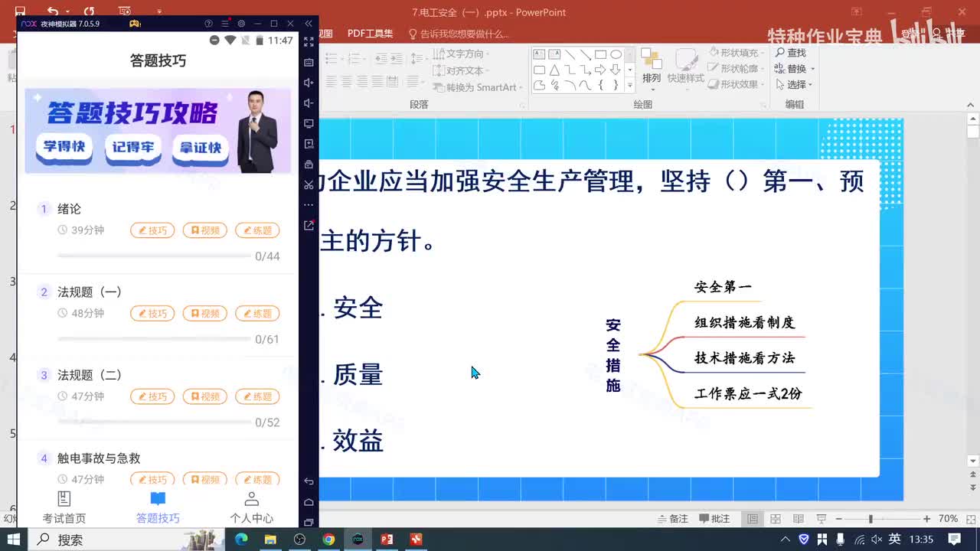The height and width of the screenshot is (551, 980).
Task: Open Windows Start button
Action: click(x=14, y=540)
